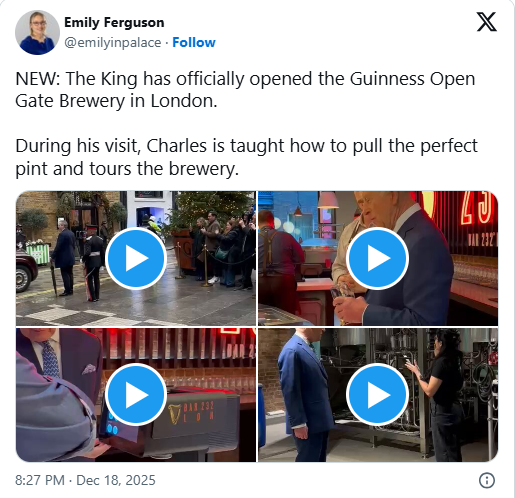The height and width of the screenshot is (498, 515).
Task: Play the King's arrival outdoor video
Action: click(136, 258)
